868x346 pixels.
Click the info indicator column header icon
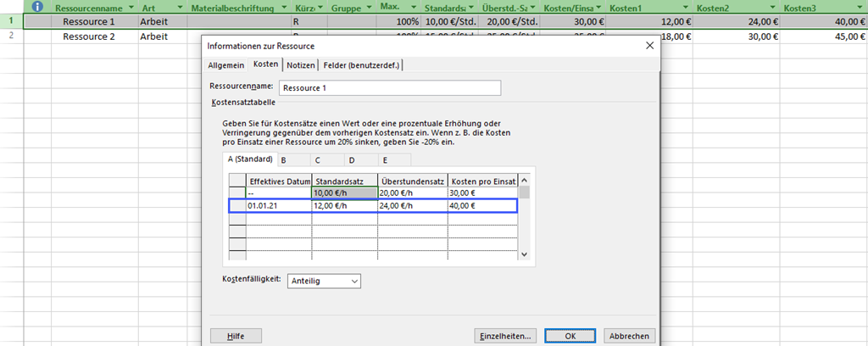(37, 7)
